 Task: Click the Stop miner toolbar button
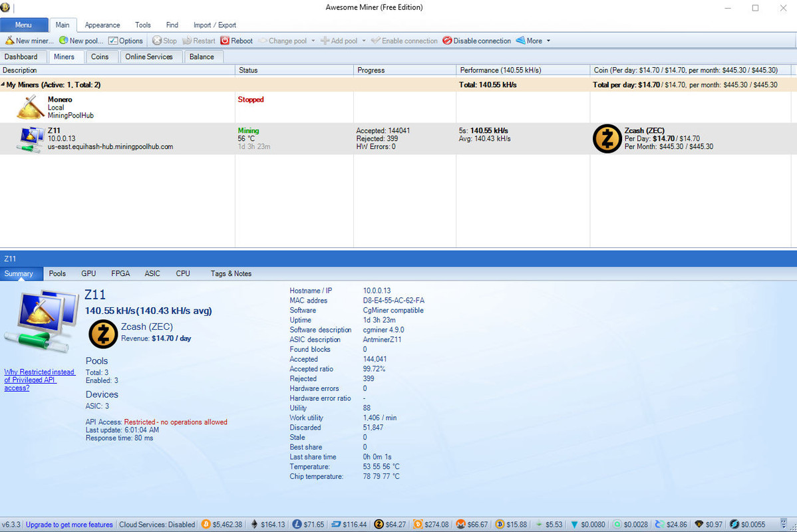pos(165,41)
